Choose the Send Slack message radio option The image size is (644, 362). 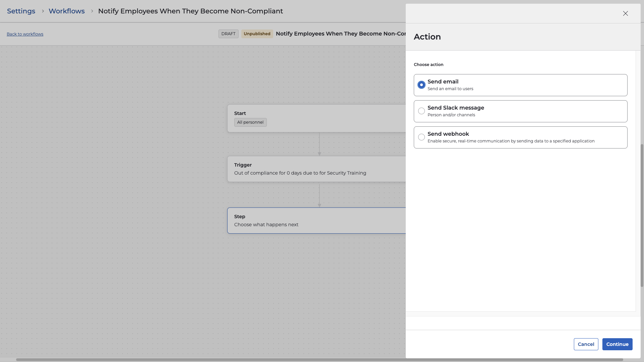pyautogui.click(x=422, y=111)
